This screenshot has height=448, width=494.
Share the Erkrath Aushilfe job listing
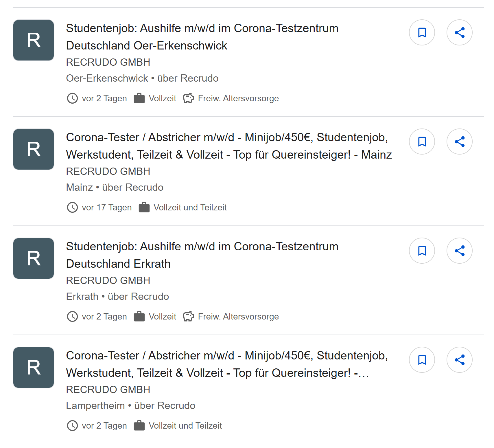click(460, 251)
